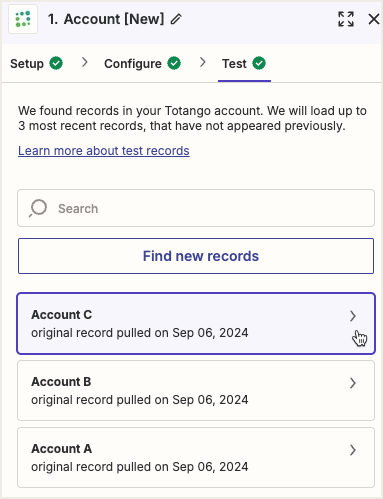
Task: Expand the panel to full screen
Action: tap(346, 19)
